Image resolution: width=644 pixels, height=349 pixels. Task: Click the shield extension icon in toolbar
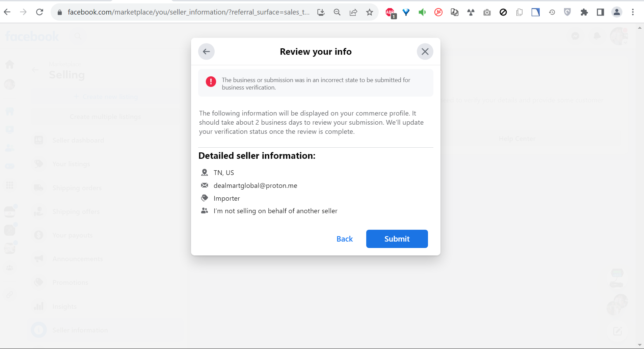point(567,13)
